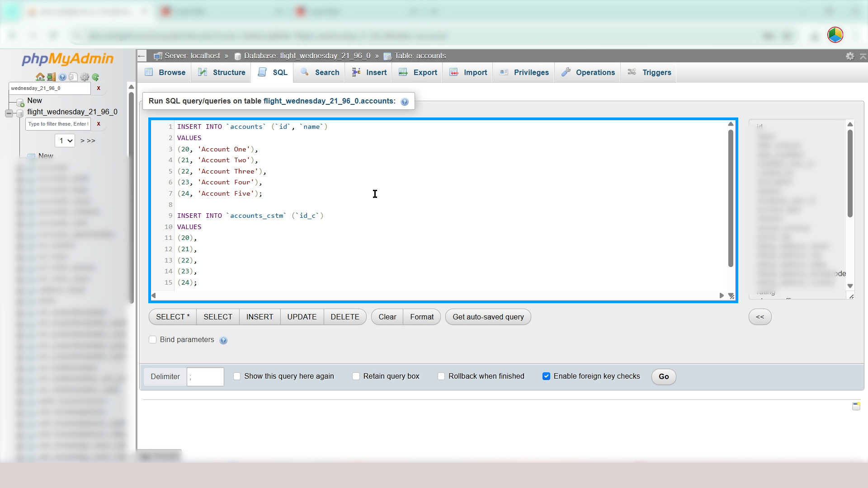Viewport: 868px width, 488px height.
Task: Focus the Delimiter input field
Action: pyautogui.click(x=205, y=377)
